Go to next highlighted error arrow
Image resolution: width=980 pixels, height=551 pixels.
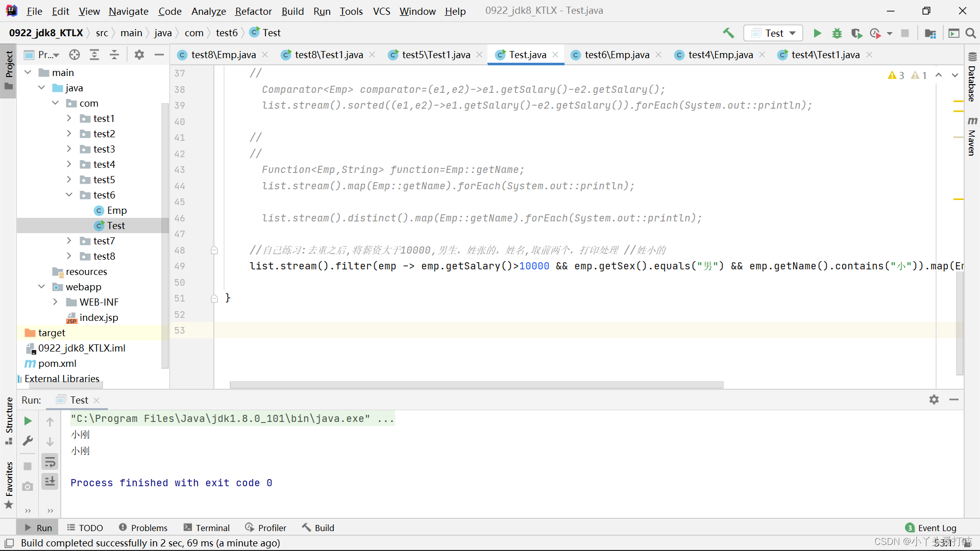[954, 75]
